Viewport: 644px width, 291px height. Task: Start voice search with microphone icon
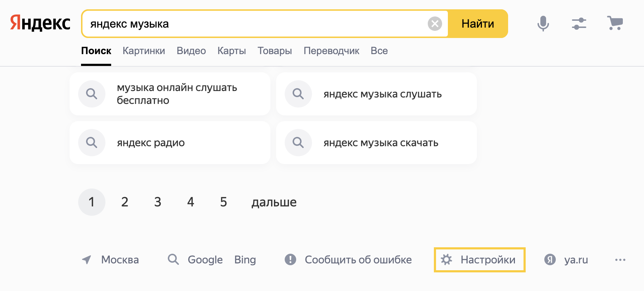543,24
